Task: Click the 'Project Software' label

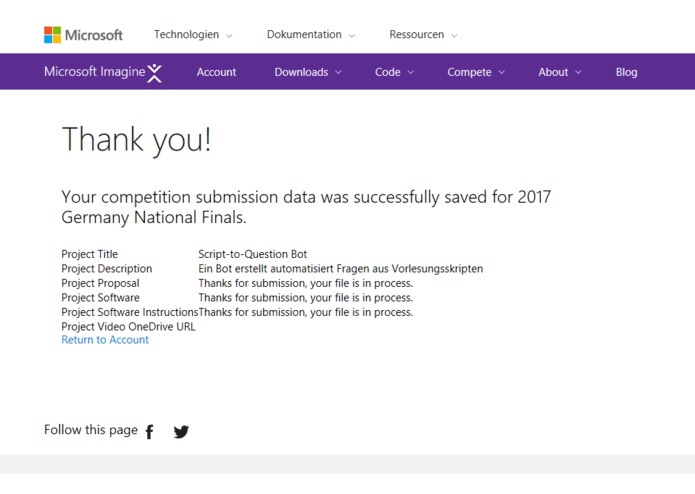Action: 100,298
